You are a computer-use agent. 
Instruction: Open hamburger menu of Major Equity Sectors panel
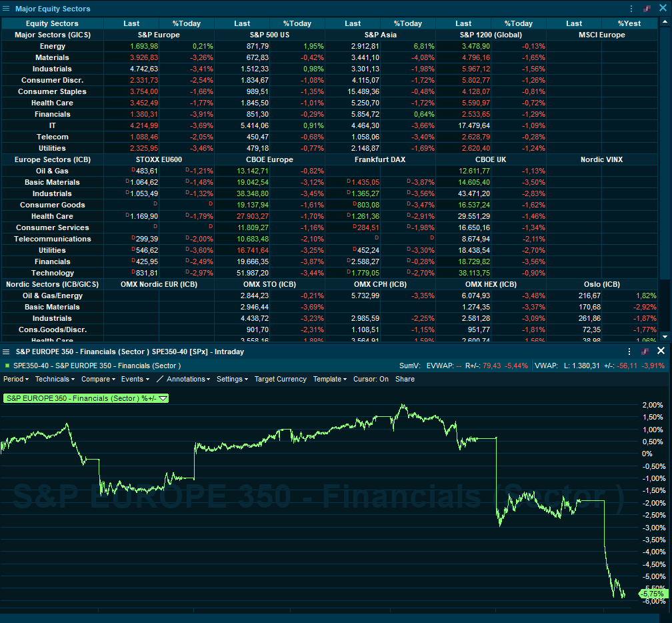[x=6, y=9]
